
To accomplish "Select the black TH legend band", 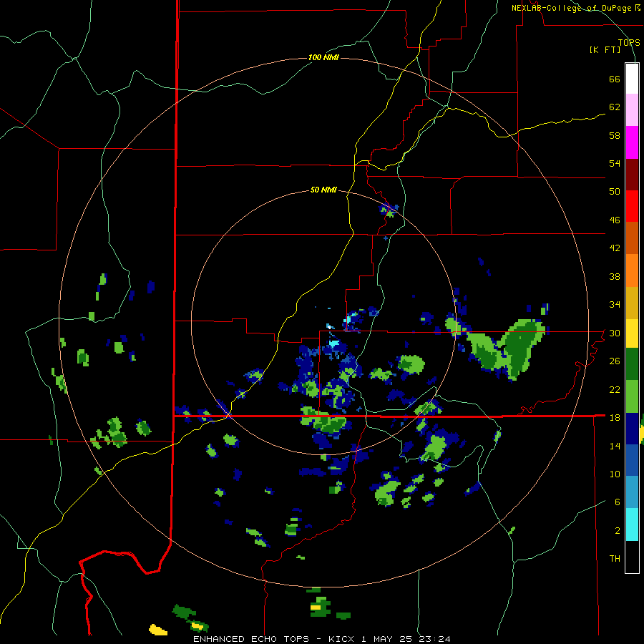I will pyautogui.click(x=632, y=557).
